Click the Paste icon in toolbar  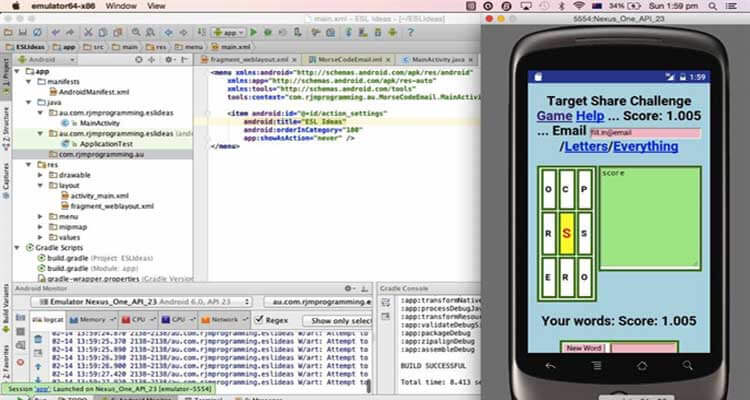[x=118, y=33]
